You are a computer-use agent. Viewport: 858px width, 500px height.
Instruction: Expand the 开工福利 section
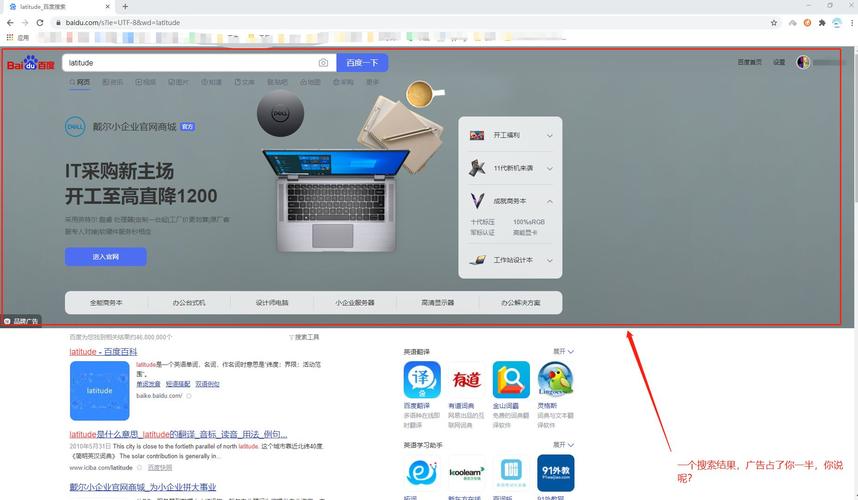pos(549,135)
